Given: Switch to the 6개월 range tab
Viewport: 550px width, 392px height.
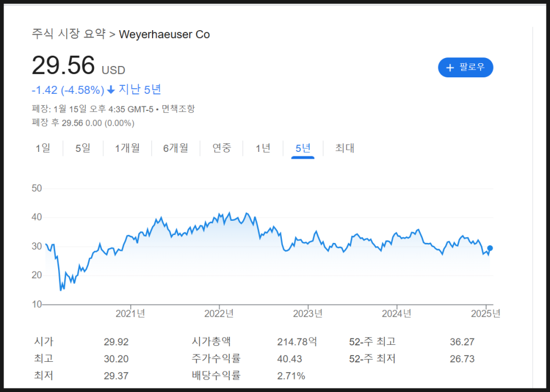Looking at the screenshot, I should pyautogui.click(x=175, y=148).
